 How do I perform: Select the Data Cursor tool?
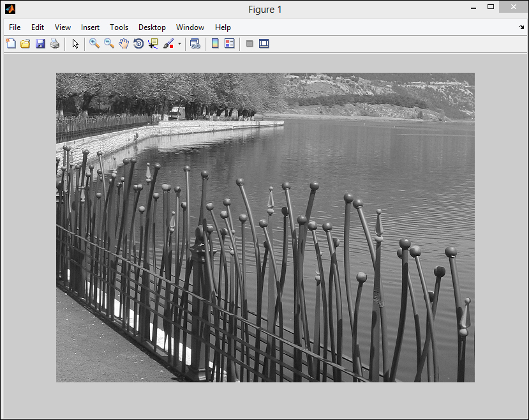[153, 43]
